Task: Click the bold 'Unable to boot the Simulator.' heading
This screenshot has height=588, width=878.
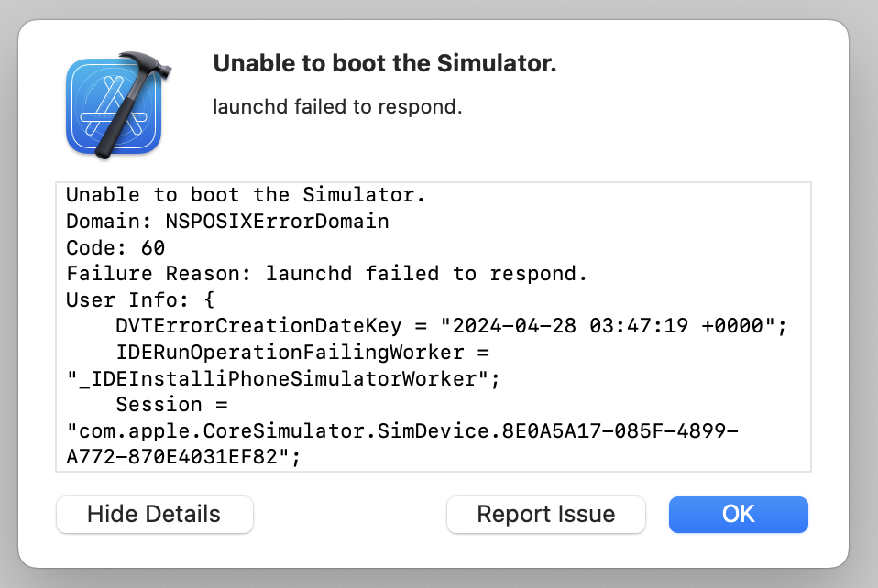Action: (385, 63)
